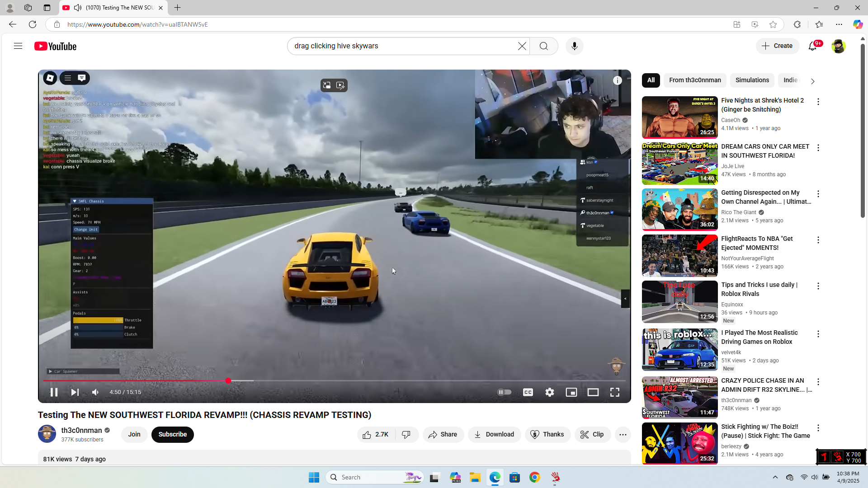This screenshot has height=488, width=868.
Task: Toggle theater mode
Action: [593, 392]
